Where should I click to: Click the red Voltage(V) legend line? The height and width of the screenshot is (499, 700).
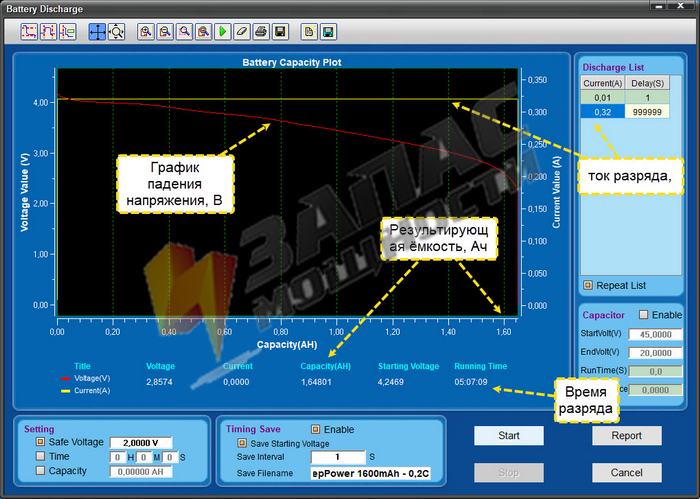tap(68, 380)
